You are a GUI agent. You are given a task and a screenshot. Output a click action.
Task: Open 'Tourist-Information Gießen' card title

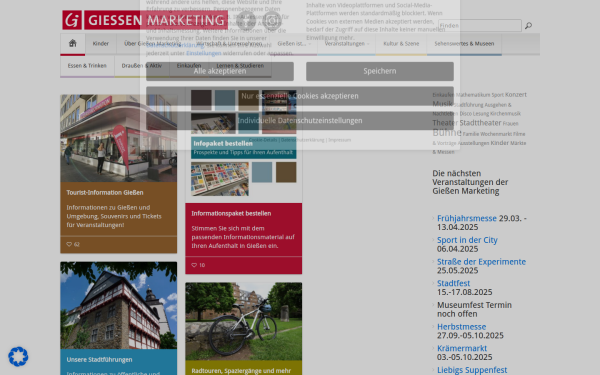point(105,192)
